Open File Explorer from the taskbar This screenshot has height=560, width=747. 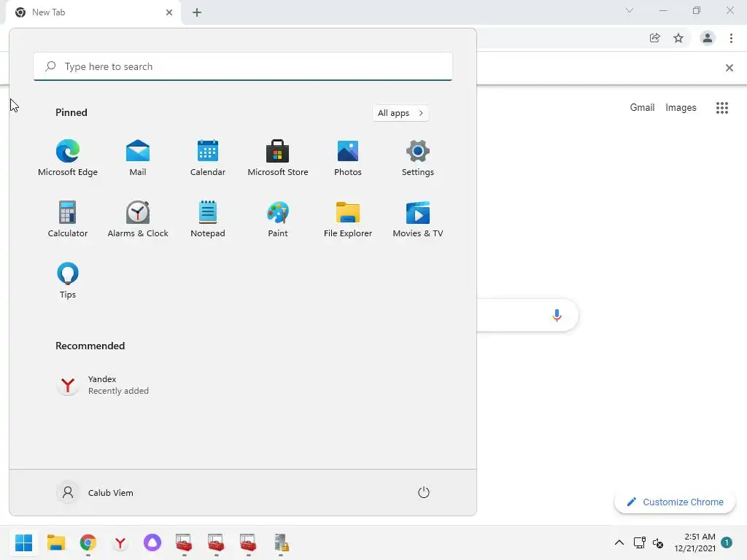click(x=55, y=542)
